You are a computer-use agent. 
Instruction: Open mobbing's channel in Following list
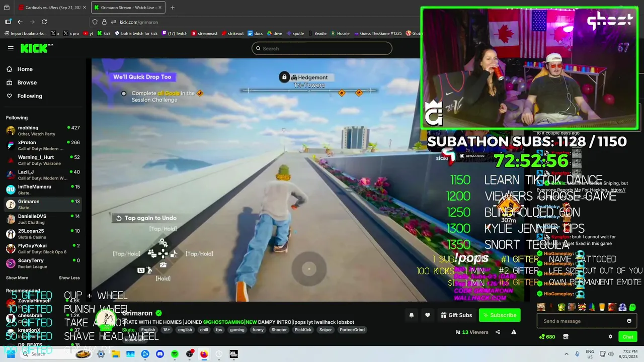(x=43, y=131)
